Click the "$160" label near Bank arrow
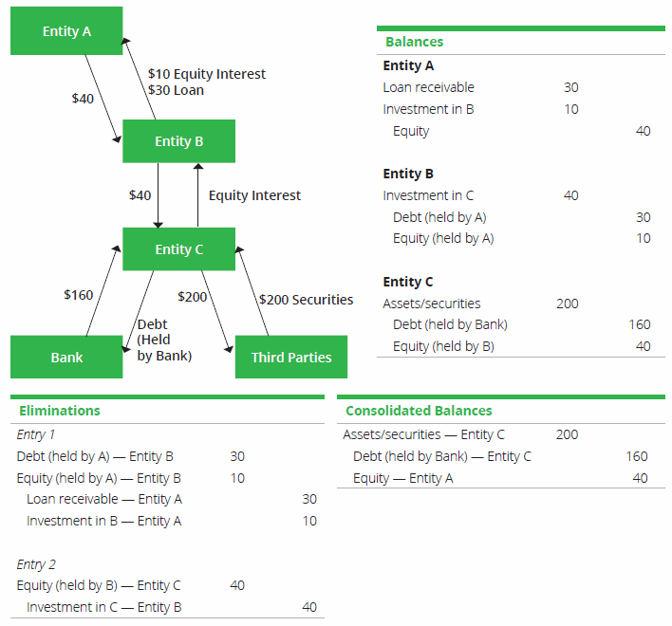 pos(78,295)
